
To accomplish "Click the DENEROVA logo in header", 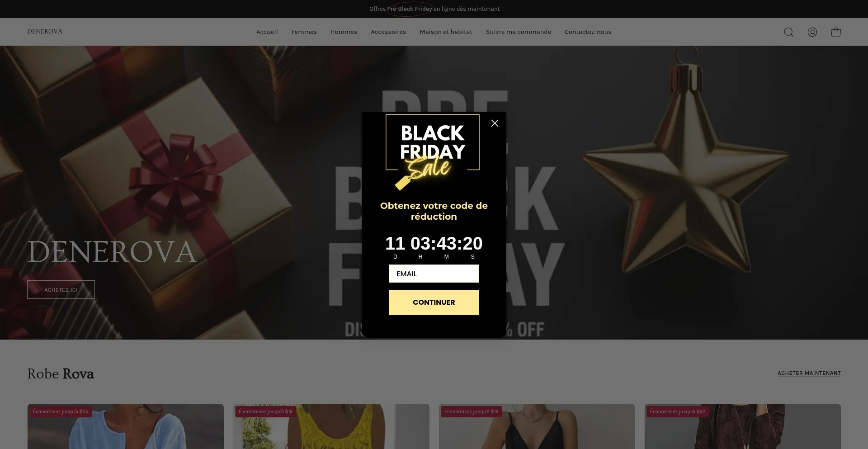I will pyautogui.click(x=45, y=32).
